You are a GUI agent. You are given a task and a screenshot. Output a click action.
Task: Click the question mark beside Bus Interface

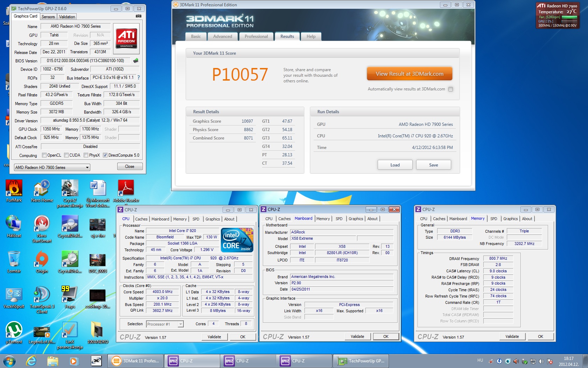(x=139, y=77)
